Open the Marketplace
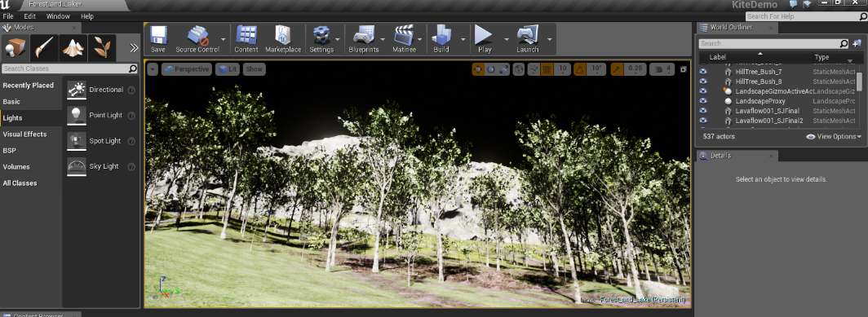Image resolution: width=868 pixels, height=317 pixels. pyautogui.click(x=283, y=39)
